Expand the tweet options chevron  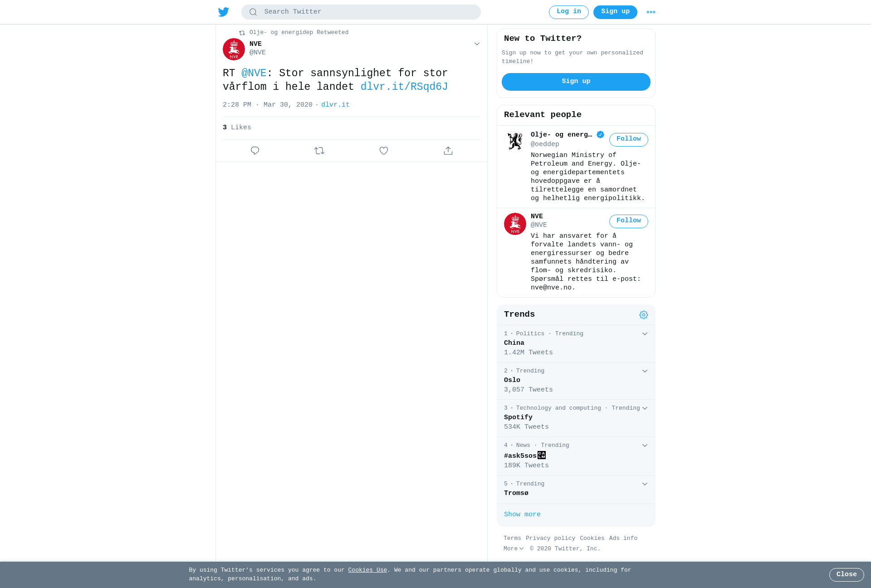[x=477, y=44]
